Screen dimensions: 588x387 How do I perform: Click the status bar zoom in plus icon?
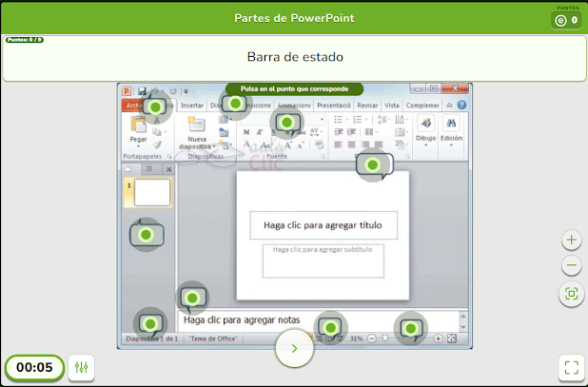pyautogui.click(x=438, y=339)
